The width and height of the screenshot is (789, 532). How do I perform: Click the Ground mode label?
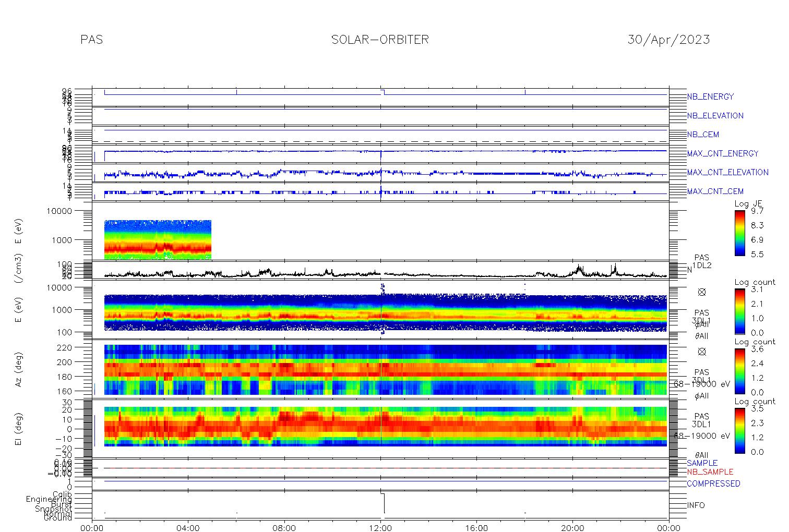[x=57, y=518]
